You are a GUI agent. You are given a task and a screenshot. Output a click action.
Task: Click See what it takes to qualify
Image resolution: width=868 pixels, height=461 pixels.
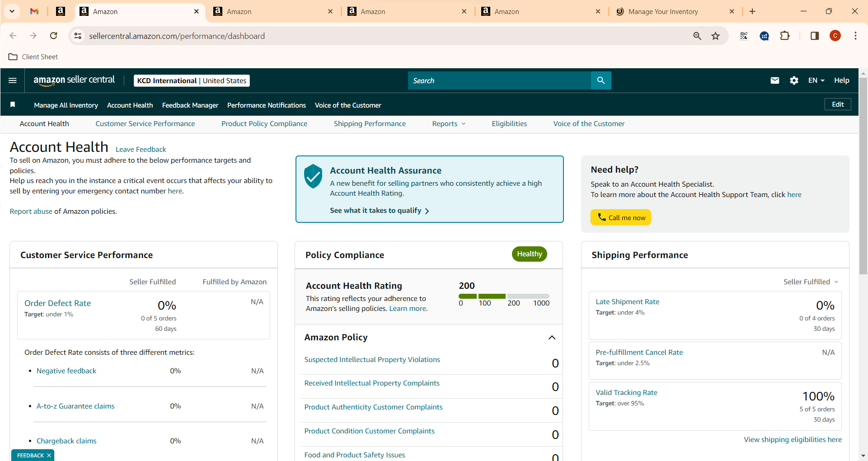380,211
